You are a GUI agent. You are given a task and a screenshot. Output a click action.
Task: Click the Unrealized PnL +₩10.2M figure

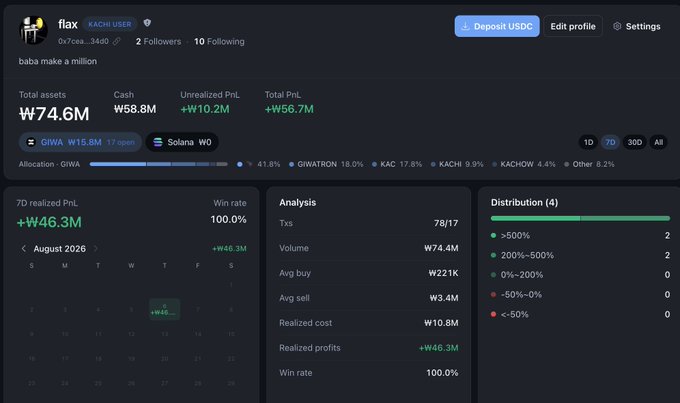(x=205, y=109)
